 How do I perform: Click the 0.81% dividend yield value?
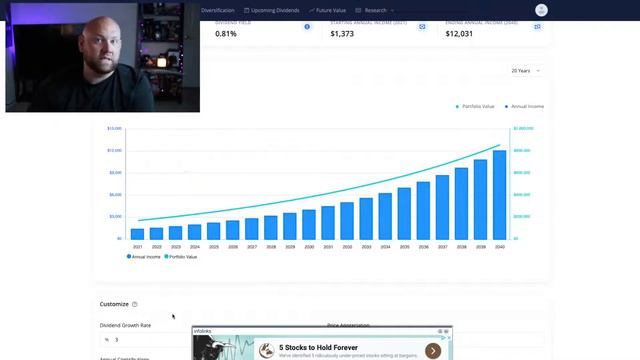[x=226, y=34]
